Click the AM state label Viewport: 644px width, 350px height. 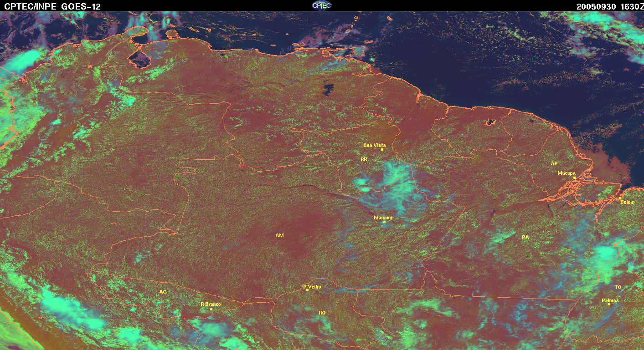[279, 235]
